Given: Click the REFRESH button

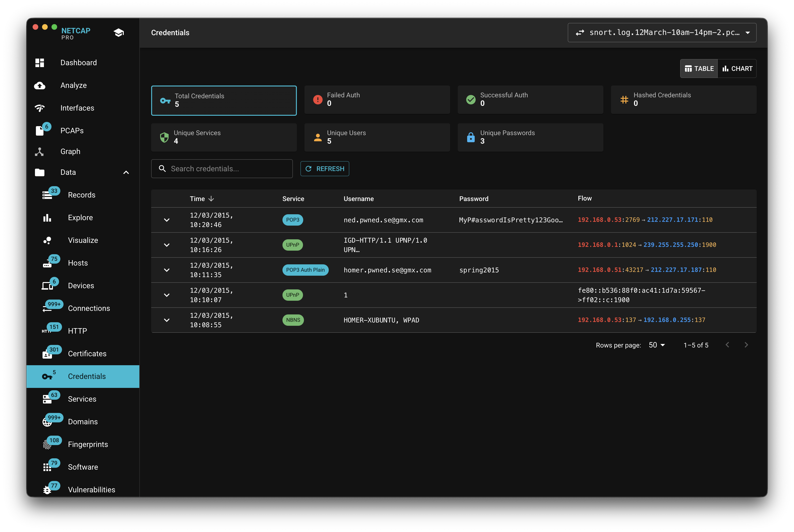Looking at the screenshot, I should 324,169.
